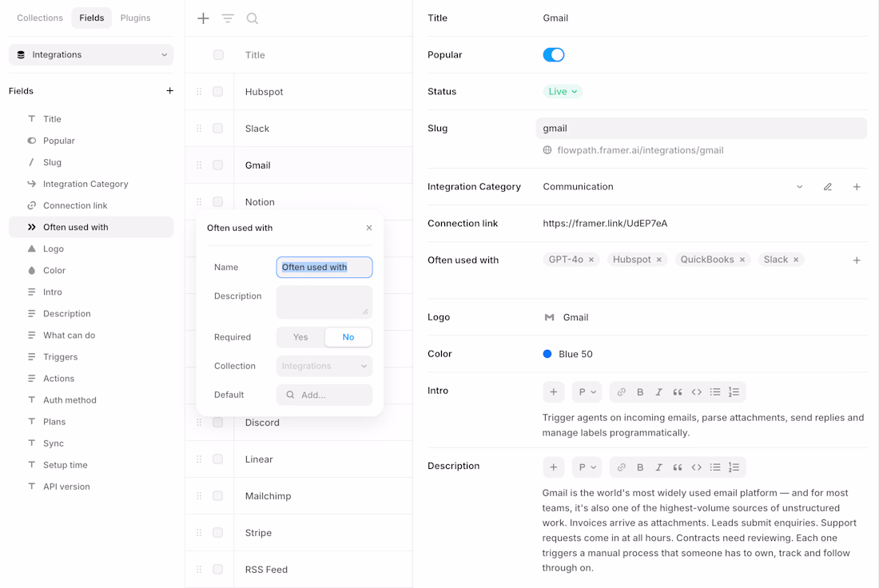
Task: Remove Hubspot tag via its x
Action: click(x=659, y=260)
